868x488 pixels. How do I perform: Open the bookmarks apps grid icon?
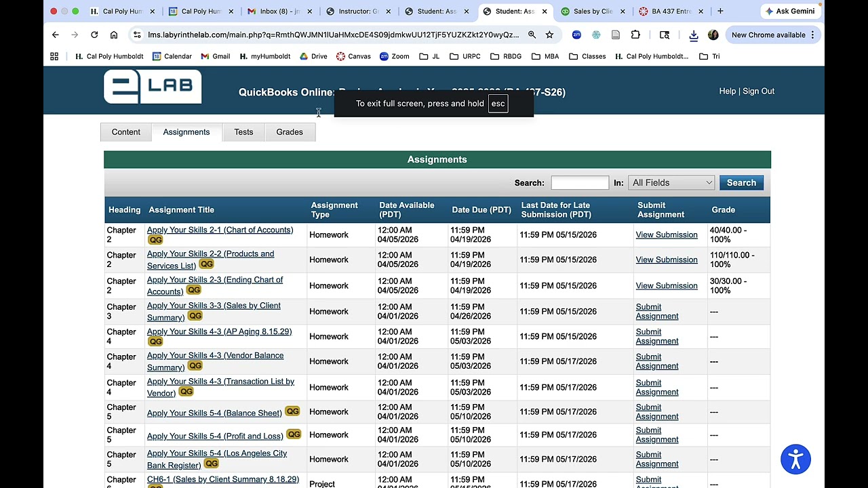(x=54, y=56)
